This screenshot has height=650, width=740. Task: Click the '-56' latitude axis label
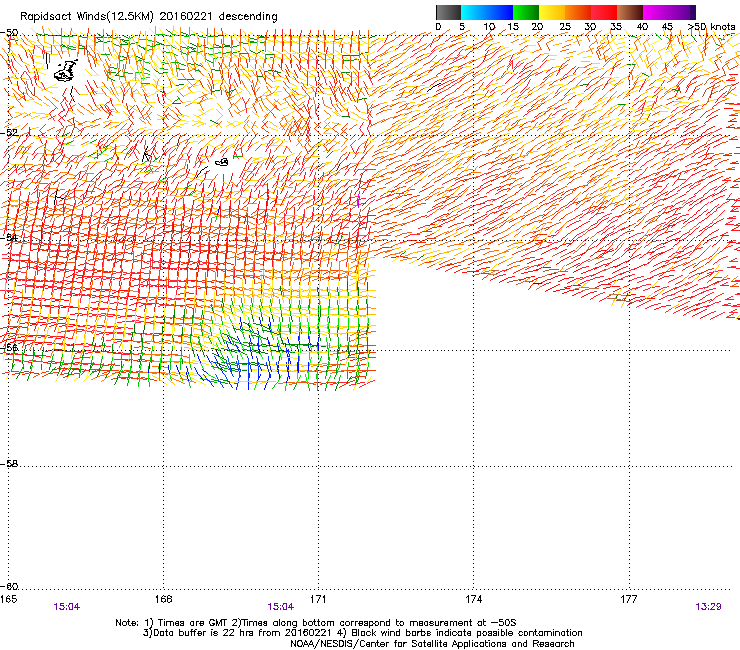(9, 347)
